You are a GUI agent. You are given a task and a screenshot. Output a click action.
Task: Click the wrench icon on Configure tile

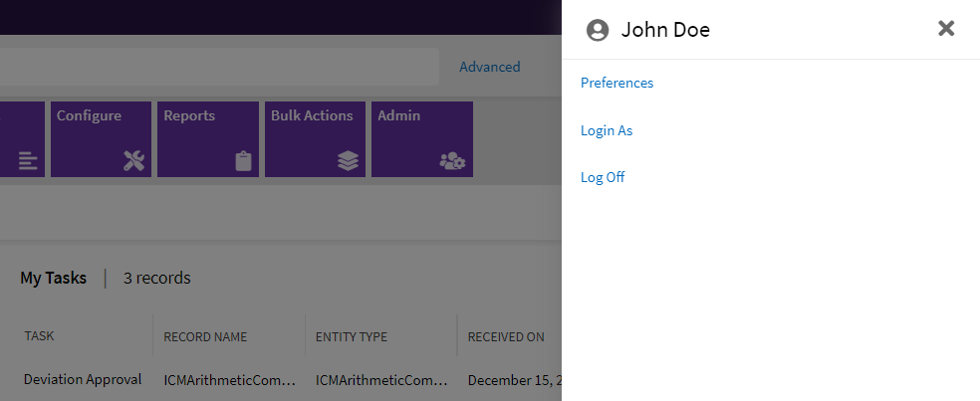coord(133,161)
